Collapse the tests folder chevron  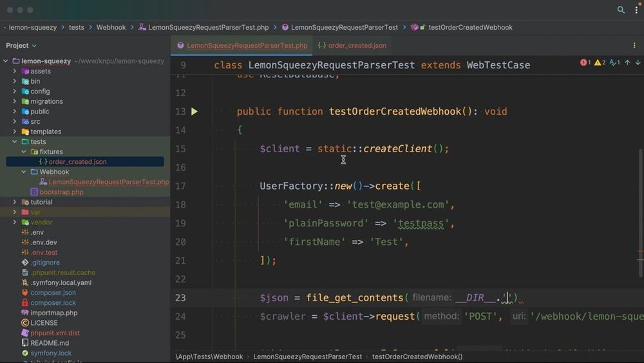[x=15, y=141]
